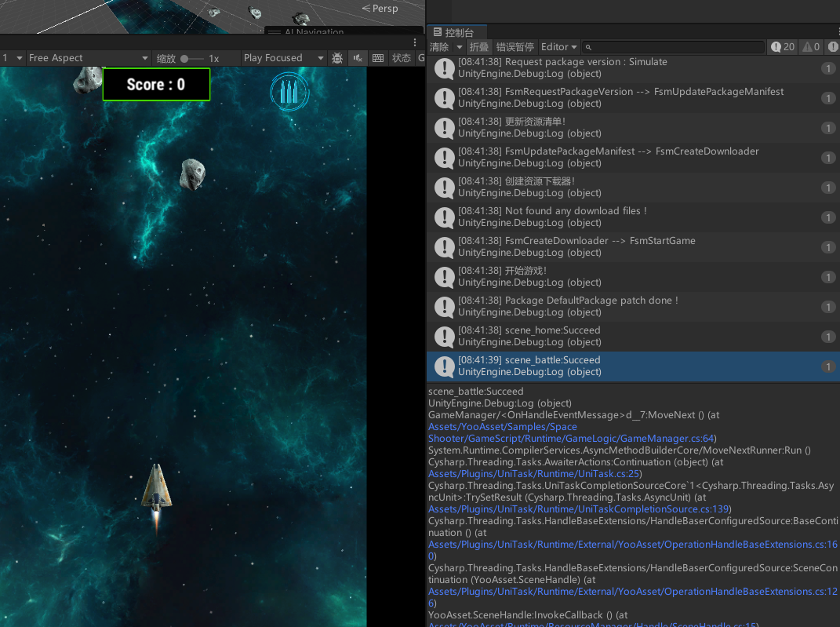This screenshot has height=627, width=840.
Task: Open the display number dropdown
Action: pyautogui.click(x=13, y=58)
